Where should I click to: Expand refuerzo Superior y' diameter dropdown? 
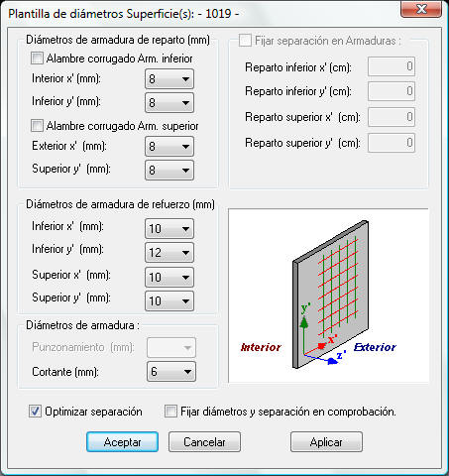(169, 300)
